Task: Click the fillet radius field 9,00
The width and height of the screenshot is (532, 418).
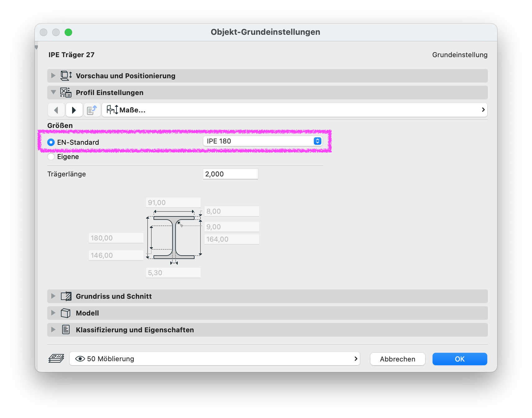Action: pos(232,227)
